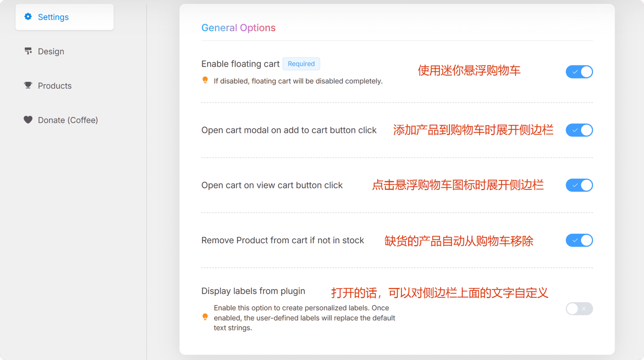
Task: Click lightbulb hint icon under Display labels
Action: tap(205, 317)
